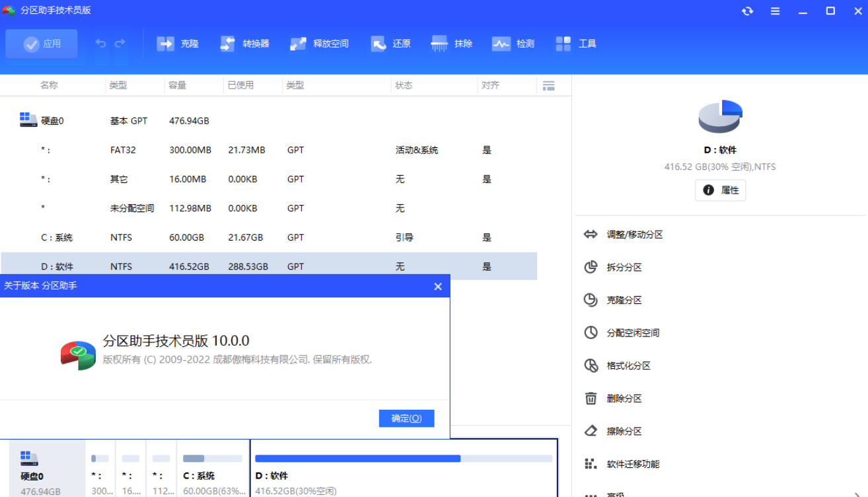This screenshot has width=868, height=497.
Task: Click the 288.53GB used value
Action: (x=248, y=266)
